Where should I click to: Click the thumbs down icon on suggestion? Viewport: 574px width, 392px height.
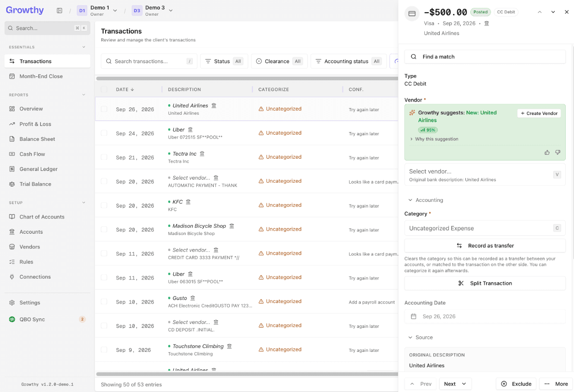pyautogui.click(x=557, y=152)
